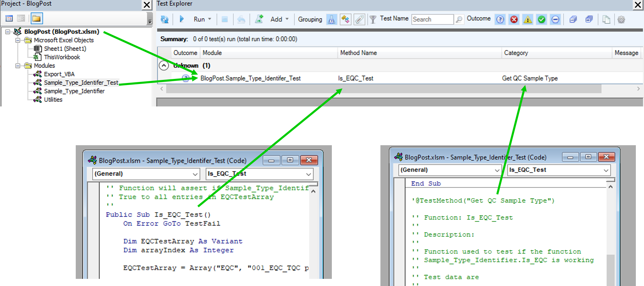This screenshot has width=644, height=286.
Task: Toggle the Unknown outcome filter
Action: coord(500,19)
